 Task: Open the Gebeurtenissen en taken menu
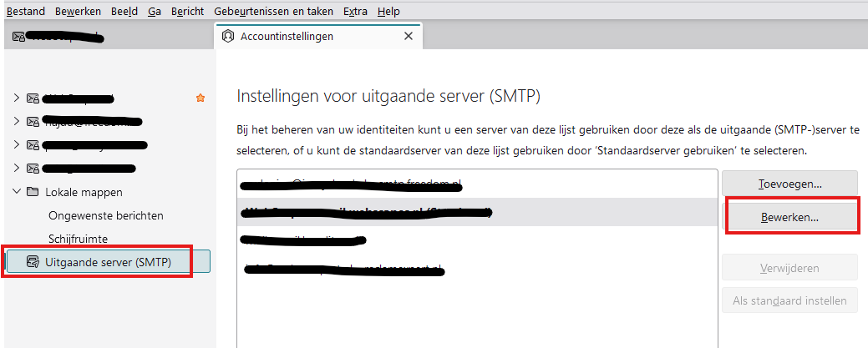(273, 12)
